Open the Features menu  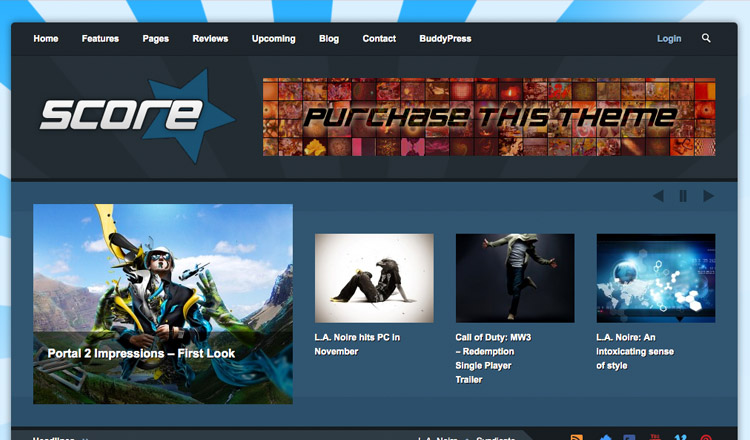100,39
